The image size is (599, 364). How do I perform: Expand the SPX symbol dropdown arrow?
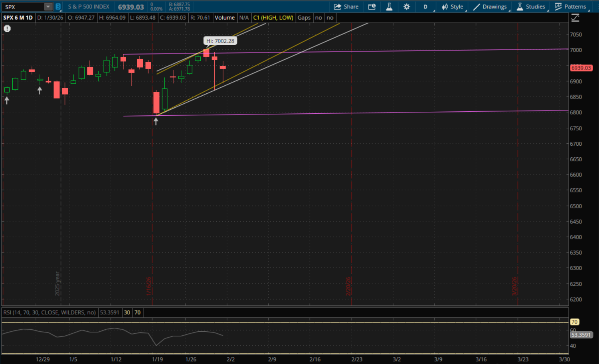(x=48, y=7)
